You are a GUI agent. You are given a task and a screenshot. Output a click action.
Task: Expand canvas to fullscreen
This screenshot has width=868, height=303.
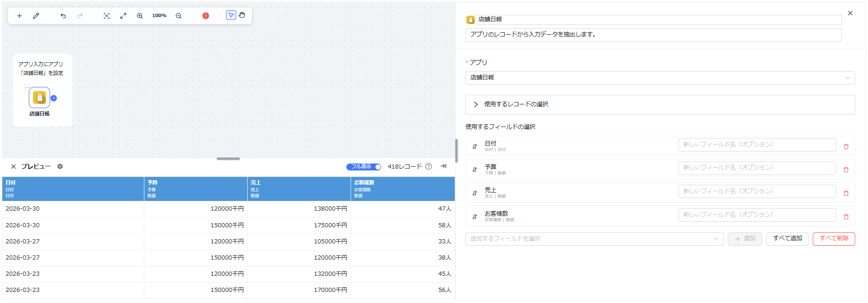[123, 16]
